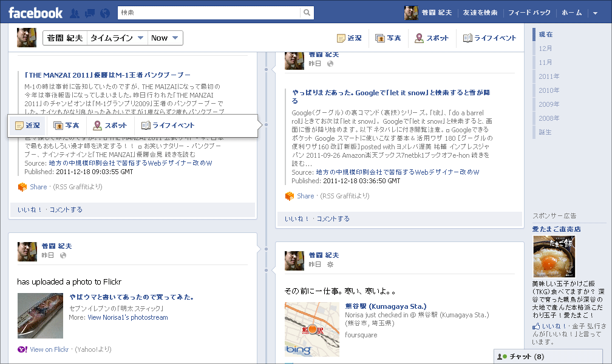Click スポット in the timeline header
Screen dimensions: 612x364
[432, 38]
